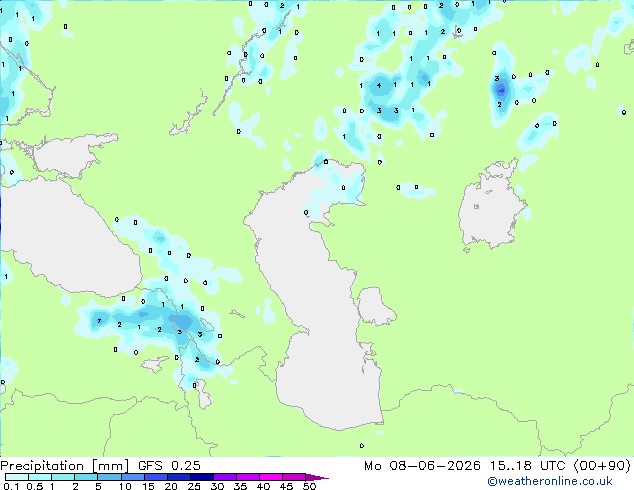Screen dimensions: 634x490
Task: Click the 1–2 mm legend color swatch
Action: (63, 477)
